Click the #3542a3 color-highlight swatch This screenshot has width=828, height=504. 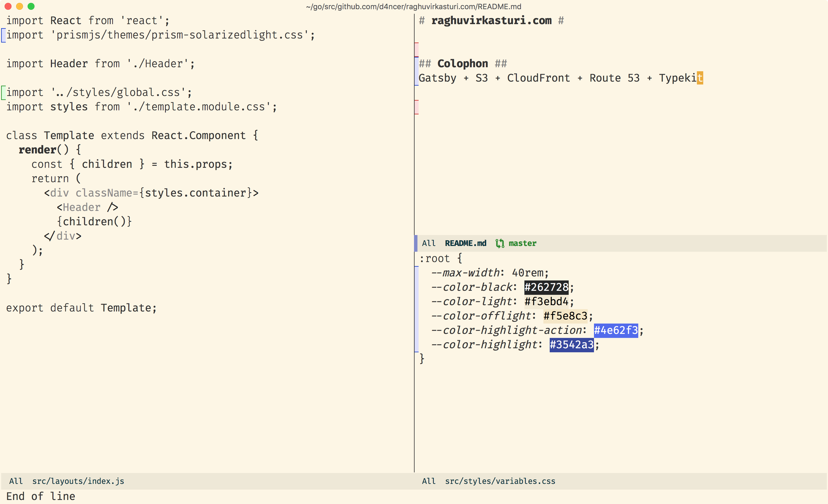[571, 345]
